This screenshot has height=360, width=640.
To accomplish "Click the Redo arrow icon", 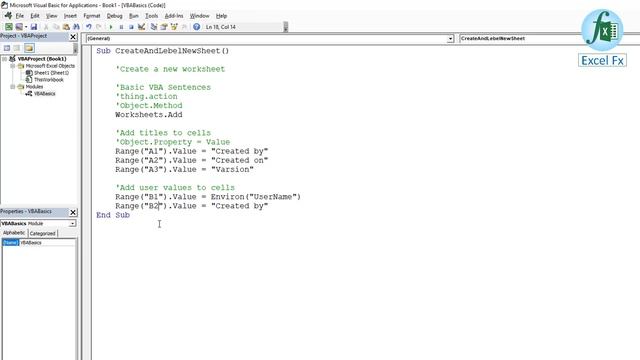I will (99, 27).
